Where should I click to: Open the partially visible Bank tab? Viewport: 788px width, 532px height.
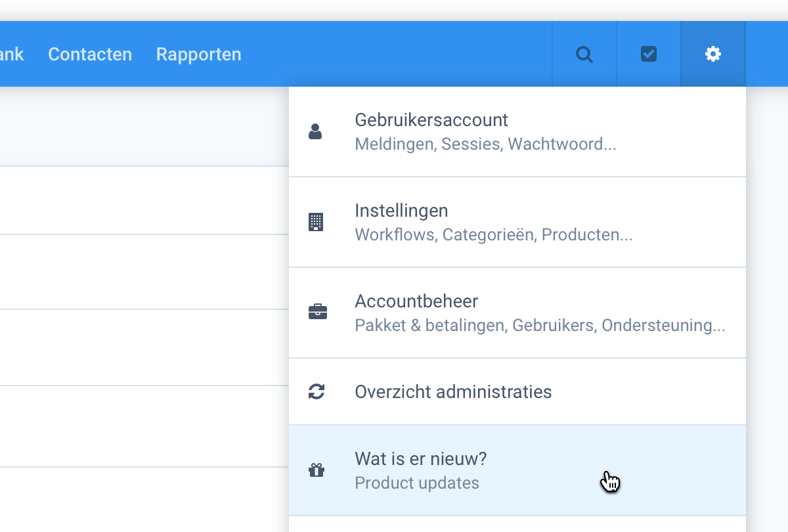(x=11, y=54)
